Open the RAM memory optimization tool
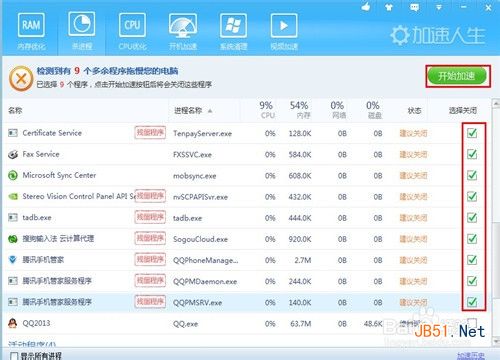The height and width of the screenshot is (360, 500). tap(31, 32)
